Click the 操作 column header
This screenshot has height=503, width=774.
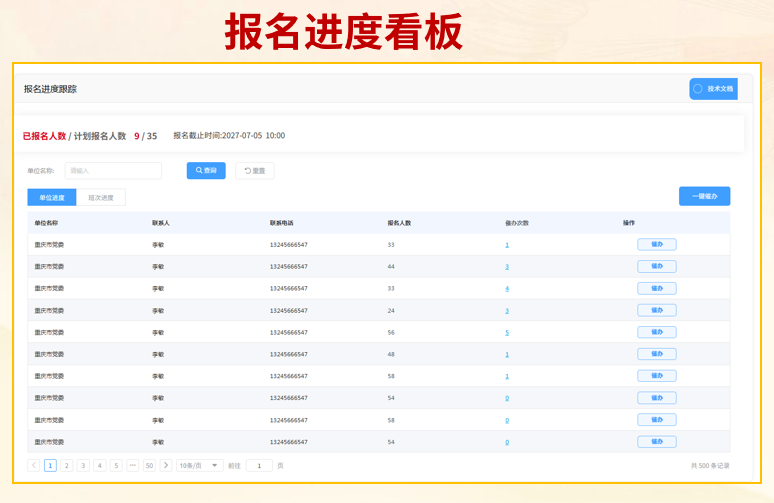click(x=629, y=223)
